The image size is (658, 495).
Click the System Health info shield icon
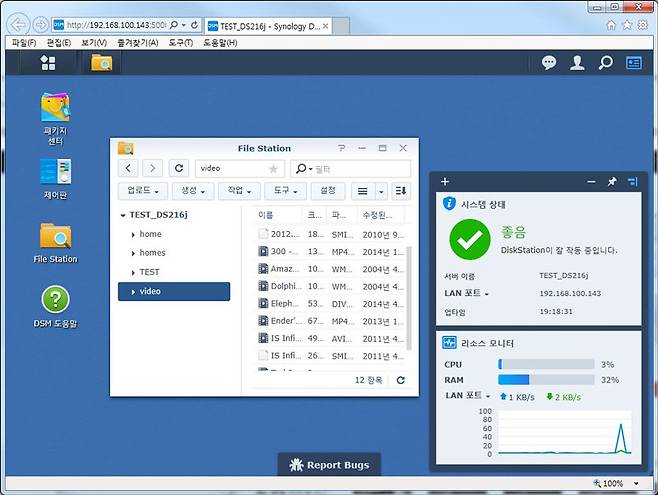tap(449, 204)
